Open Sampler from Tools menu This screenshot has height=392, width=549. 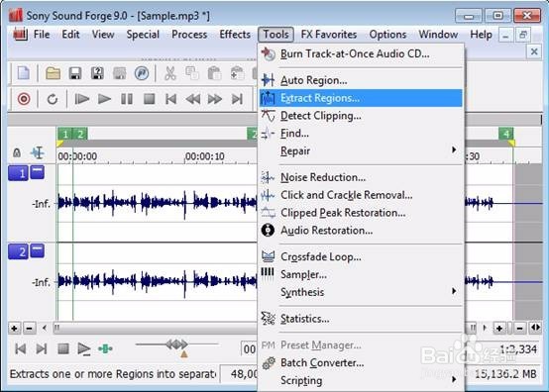click(361, 274)
